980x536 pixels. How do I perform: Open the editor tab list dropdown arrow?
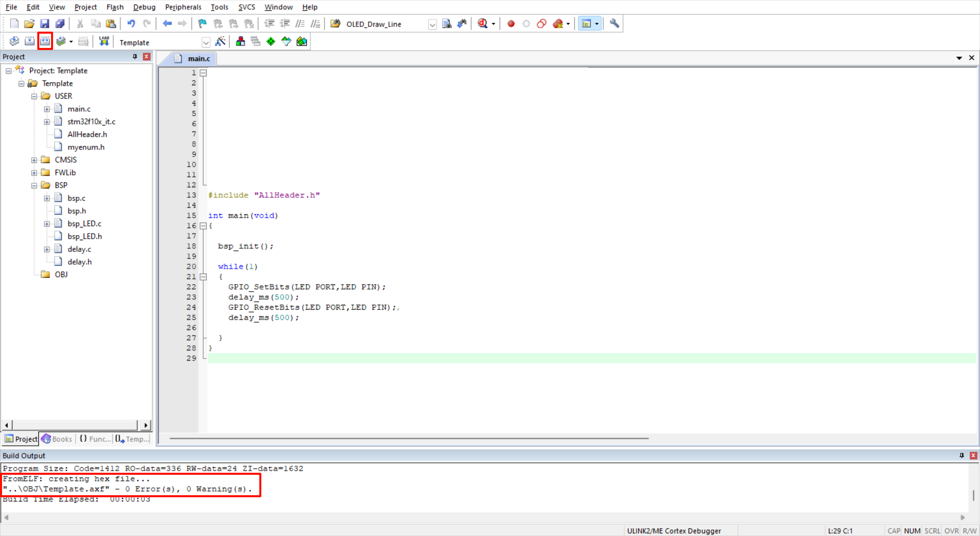[959, 58]
